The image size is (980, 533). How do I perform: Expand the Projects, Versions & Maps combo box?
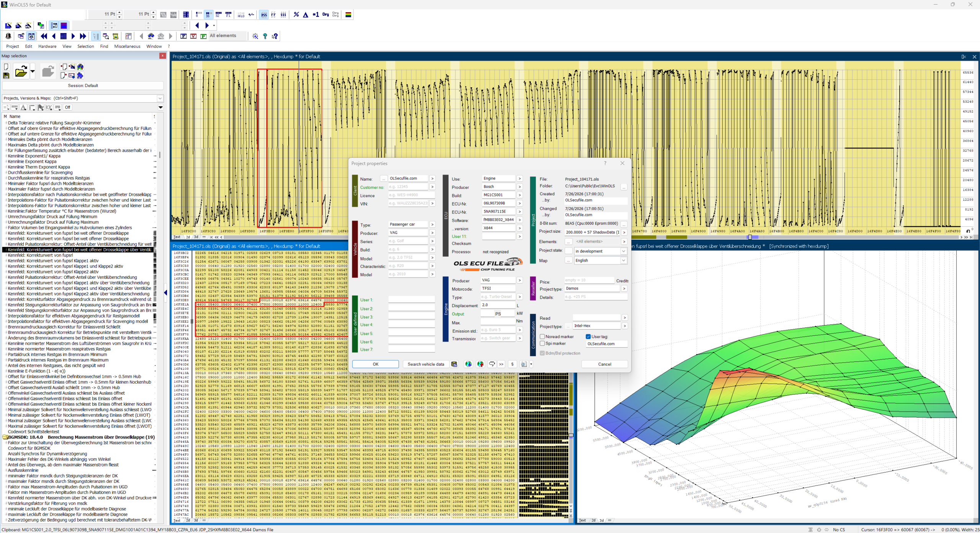(160, 98)
